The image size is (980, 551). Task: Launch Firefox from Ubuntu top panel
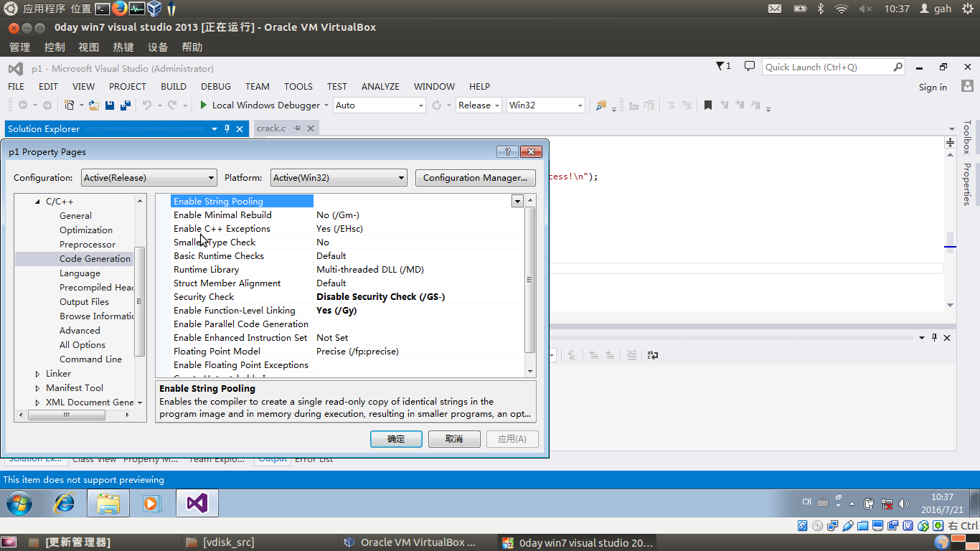[x=120, y=9]
